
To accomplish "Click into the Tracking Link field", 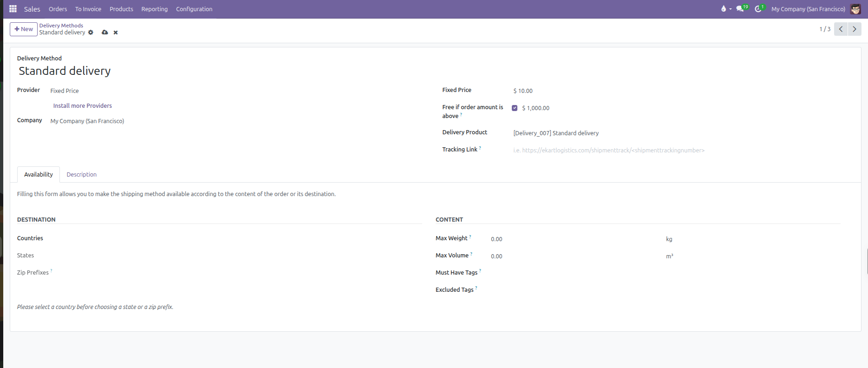I will click(x=683, y=150).
